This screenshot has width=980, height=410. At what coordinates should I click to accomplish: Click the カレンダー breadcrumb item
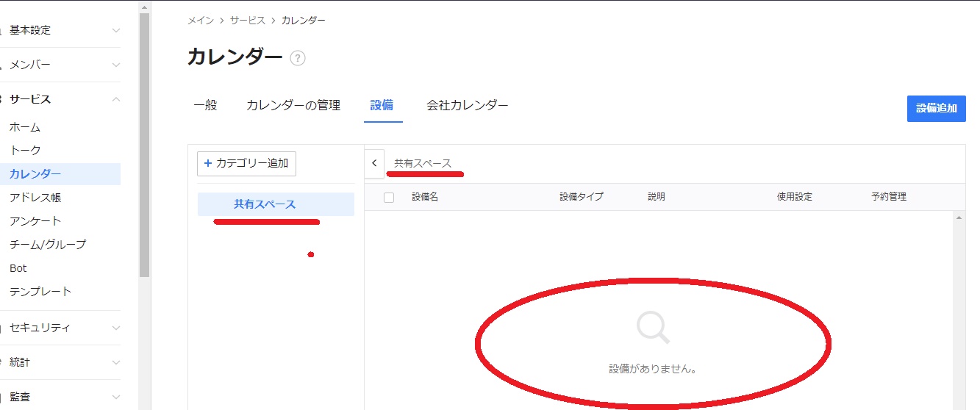(x=304, y=21)
